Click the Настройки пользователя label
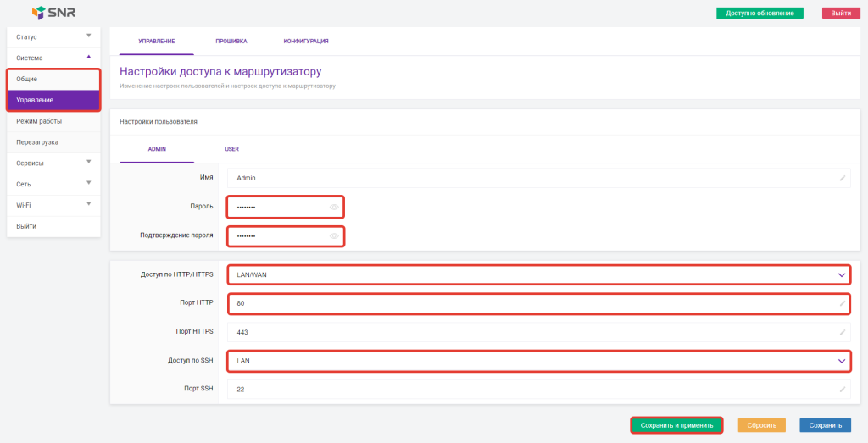The image size is (868, 443). 159,122
